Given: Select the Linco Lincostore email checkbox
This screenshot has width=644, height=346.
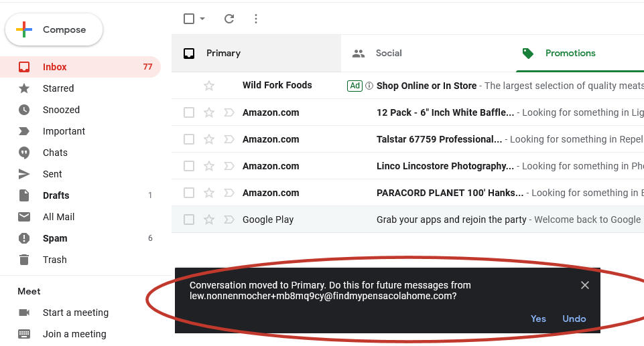Looking at the screenshot, I should [x=189, y=165].
